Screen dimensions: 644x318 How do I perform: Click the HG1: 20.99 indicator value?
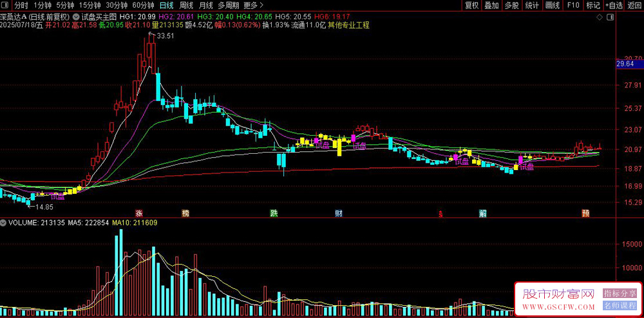(x=137, y=17)
